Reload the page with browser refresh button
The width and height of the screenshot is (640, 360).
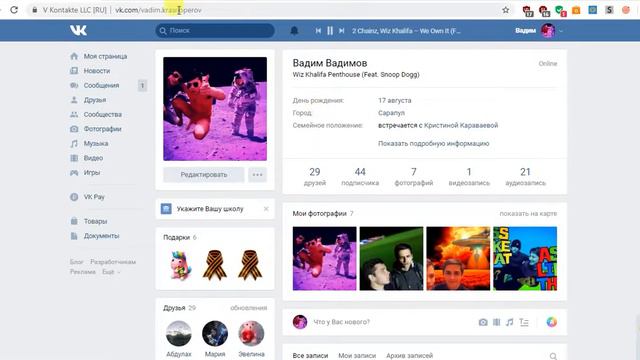pyautogui.click(x=14, y=10)
